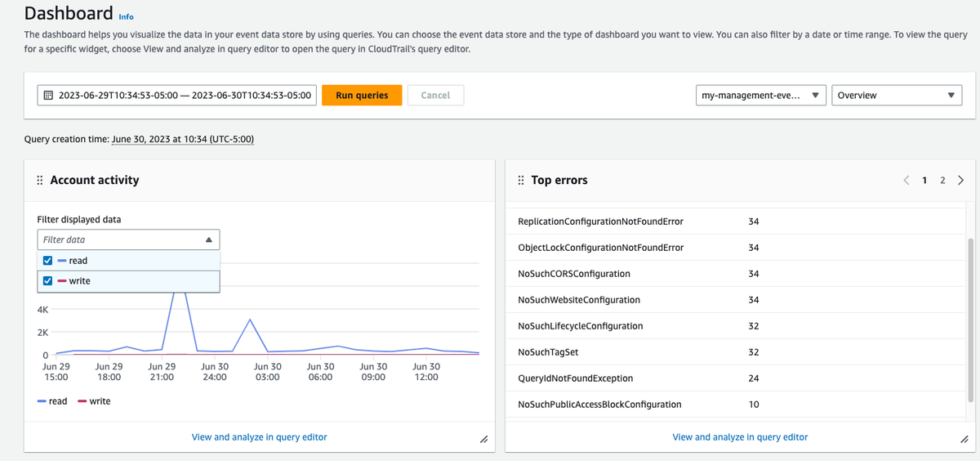Go to previous page of Top errors
The image size is (980, 461).
906,180
